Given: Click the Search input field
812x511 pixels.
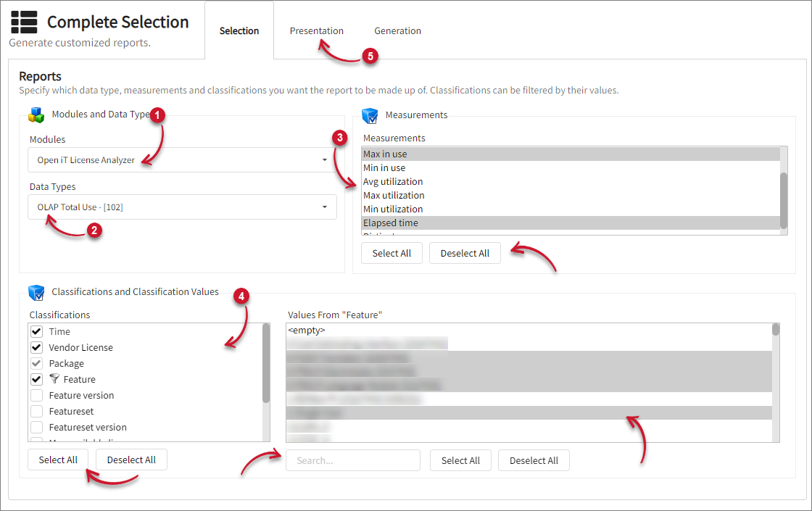Looking at the screenshot, I should [x=353, y=460].
